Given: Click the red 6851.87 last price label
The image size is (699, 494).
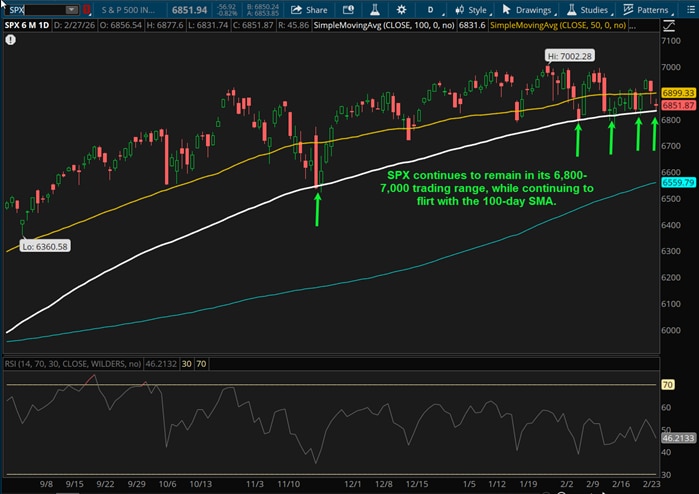Looking at the screenshot, I should (678, 105).
